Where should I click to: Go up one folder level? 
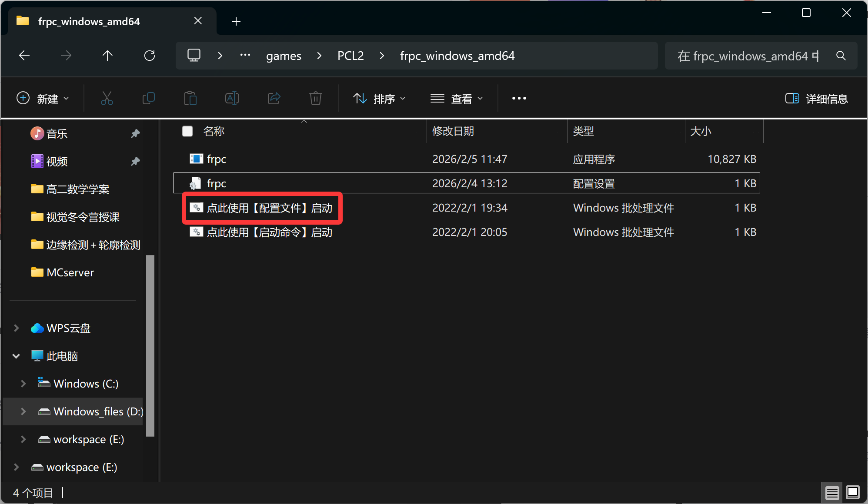(107, 56)
